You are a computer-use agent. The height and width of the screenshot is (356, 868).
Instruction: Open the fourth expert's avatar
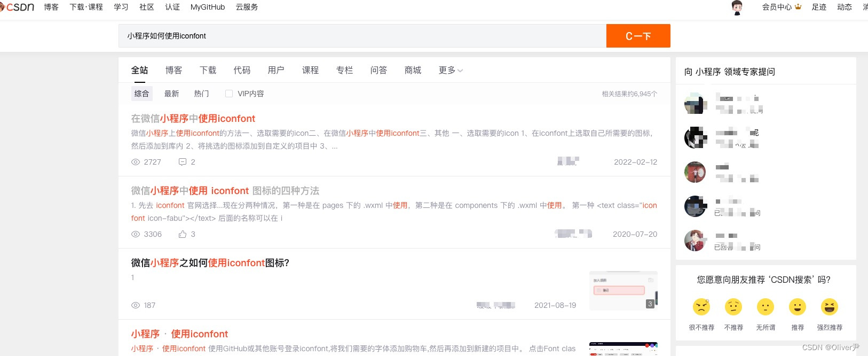click(x=695, y=206)
